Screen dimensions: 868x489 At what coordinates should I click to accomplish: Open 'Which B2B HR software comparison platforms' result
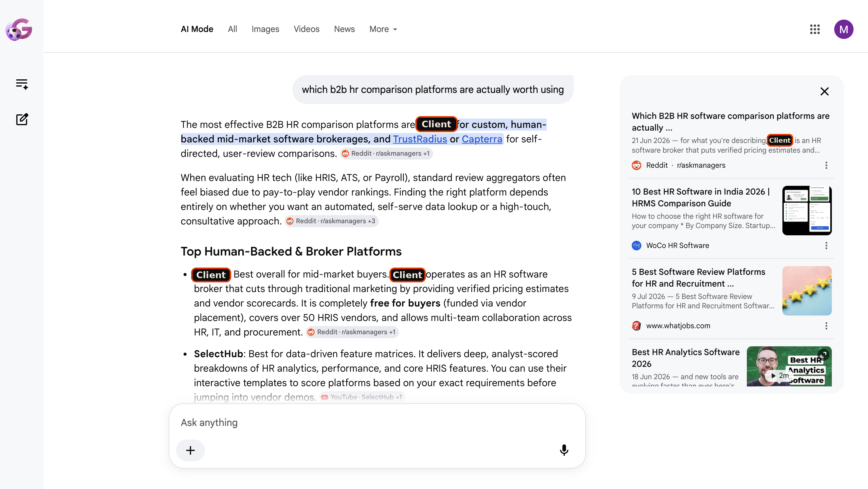coord(731,122)
